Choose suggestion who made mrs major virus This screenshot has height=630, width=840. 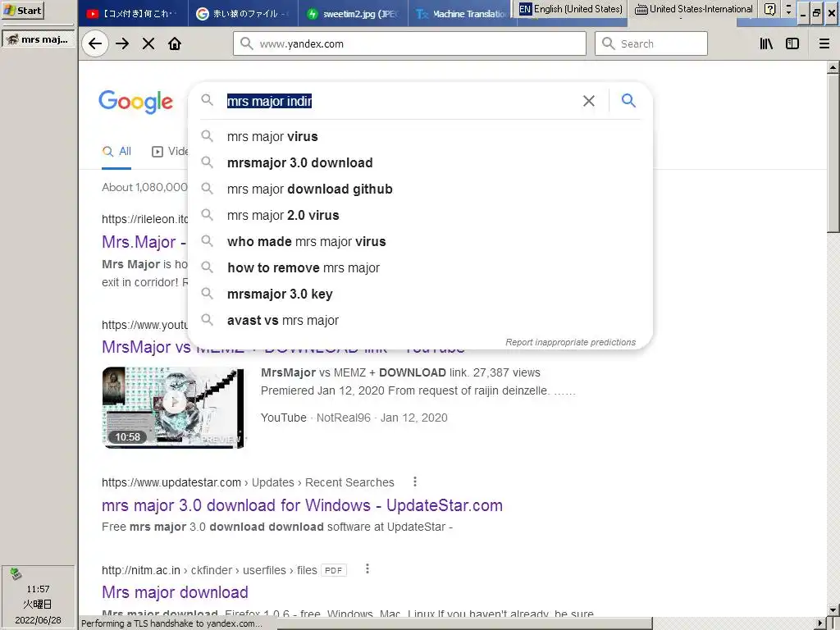[x=421, y=242]
